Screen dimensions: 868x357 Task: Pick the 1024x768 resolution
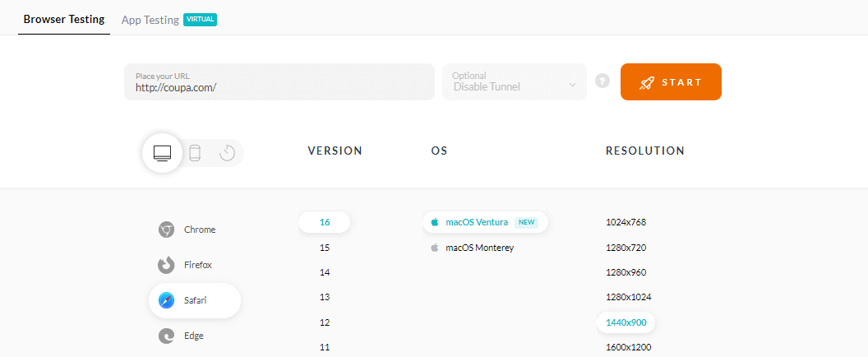[626, 222]
